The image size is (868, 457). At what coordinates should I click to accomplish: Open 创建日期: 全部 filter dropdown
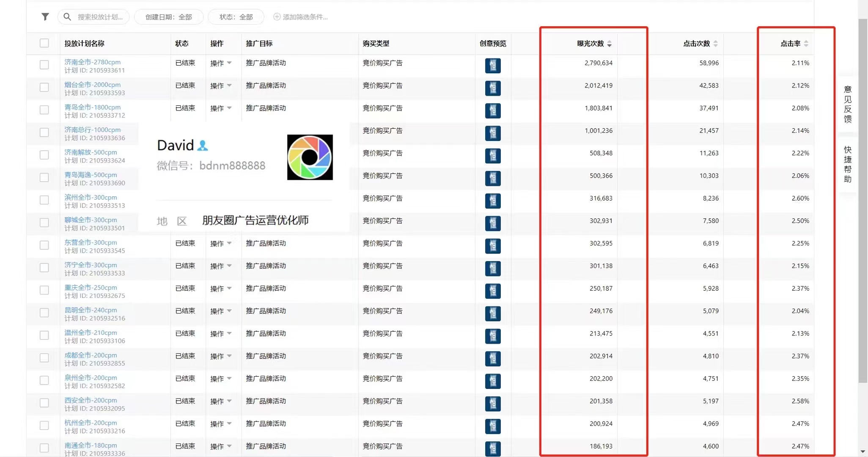168,17
